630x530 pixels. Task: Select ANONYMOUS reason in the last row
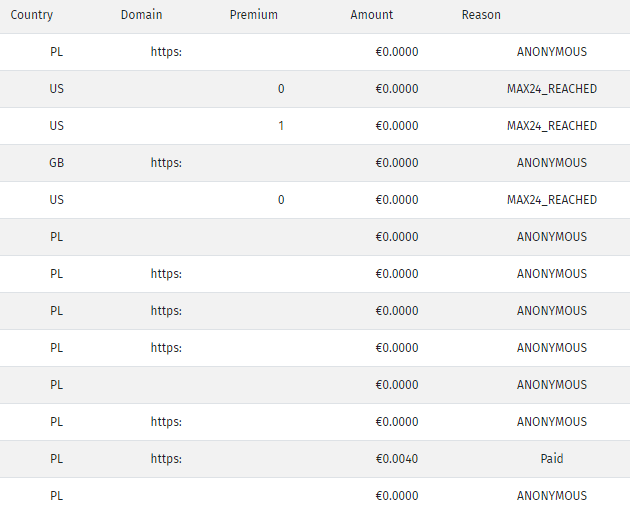[x=552, y=495]
